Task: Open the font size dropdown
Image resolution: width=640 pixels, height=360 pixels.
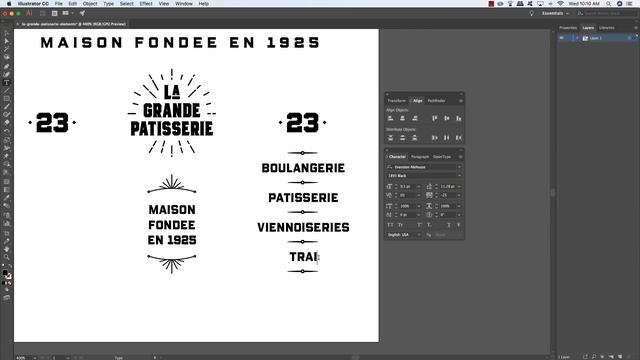Action: tap(418, 187)
